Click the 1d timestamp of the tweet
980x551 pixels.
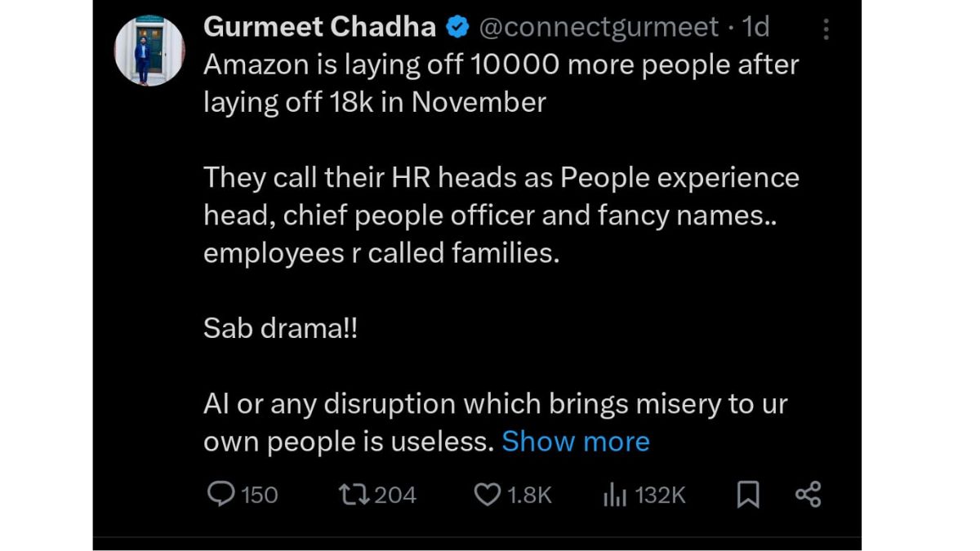tap(755, 28)
